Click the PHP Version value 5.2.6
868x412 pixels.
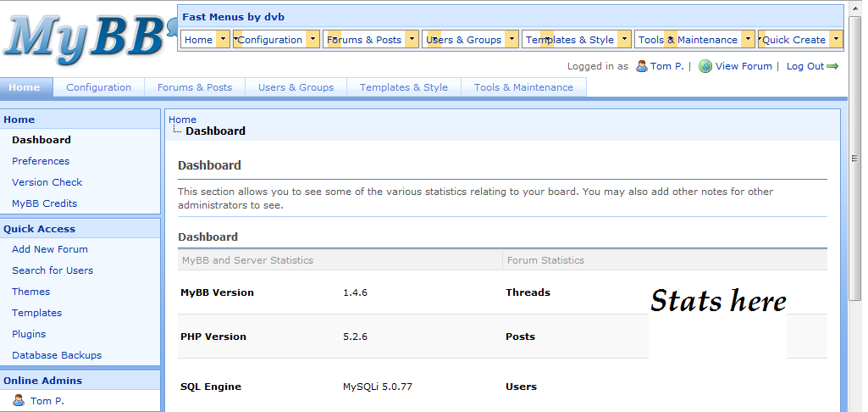[355, 337]
